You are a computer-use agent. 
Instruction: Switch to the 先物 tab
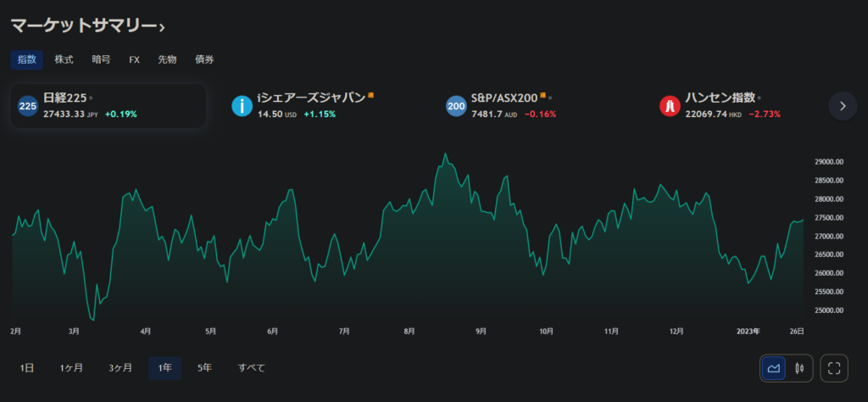167,59
